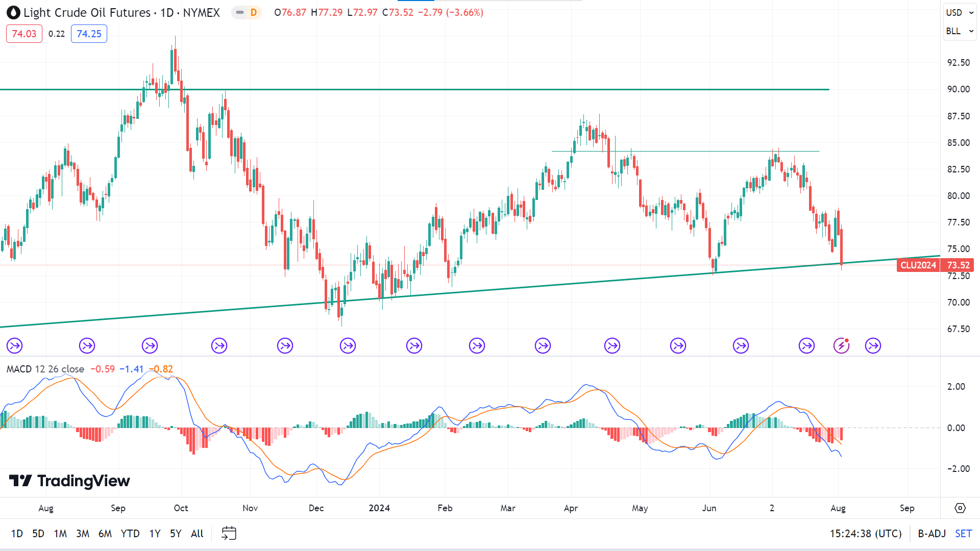Open the BLL unit dropdown

959,31
